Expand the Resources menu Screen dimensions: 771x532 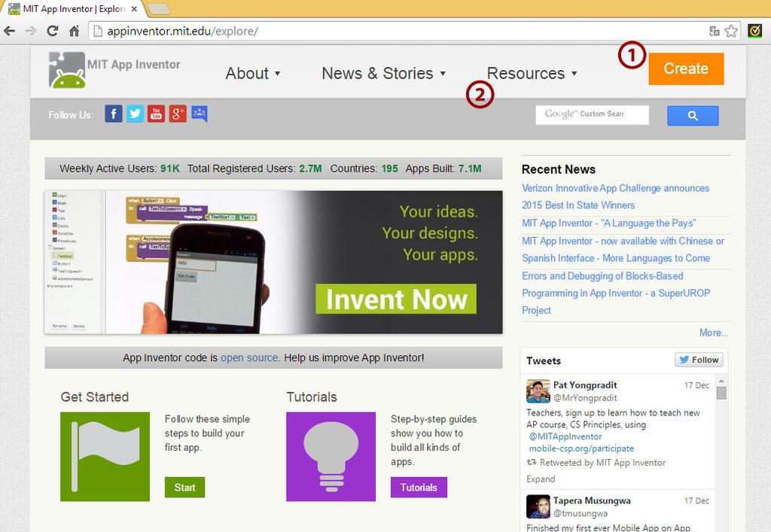pos(532,73)
